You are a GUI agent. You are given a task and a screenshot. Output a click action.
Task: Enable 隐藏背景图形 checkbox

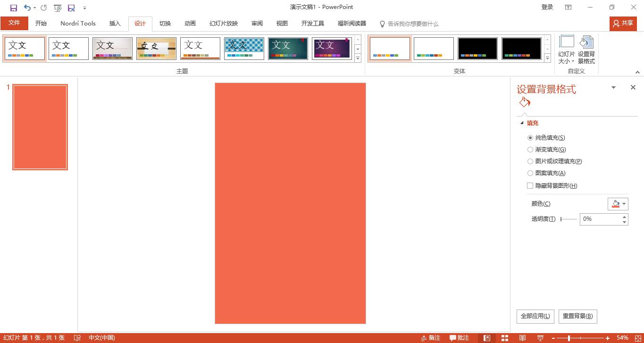(530, 186)
